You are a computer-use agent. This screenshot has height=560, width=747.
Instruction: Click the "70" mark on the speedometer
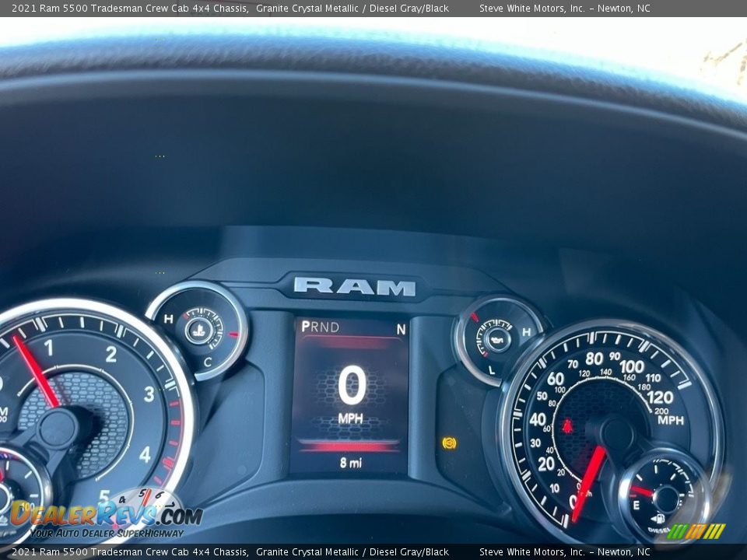(573, 364)
